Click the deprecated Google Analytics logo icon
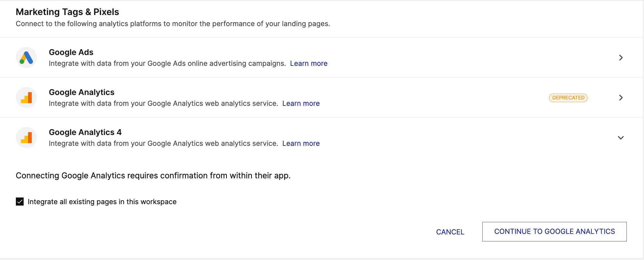 [26, 97]
